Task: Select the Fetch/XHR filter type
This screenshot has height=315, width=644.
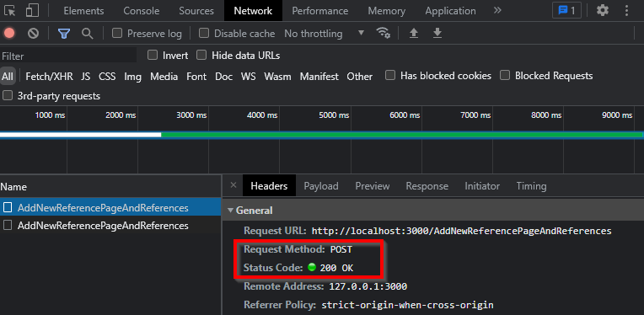Action: 49,77
